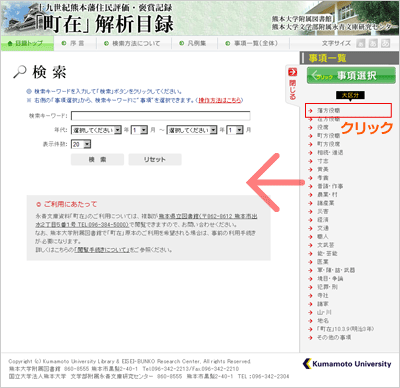
Task: Select 地名 in the category list
Action: click(323, 321)
